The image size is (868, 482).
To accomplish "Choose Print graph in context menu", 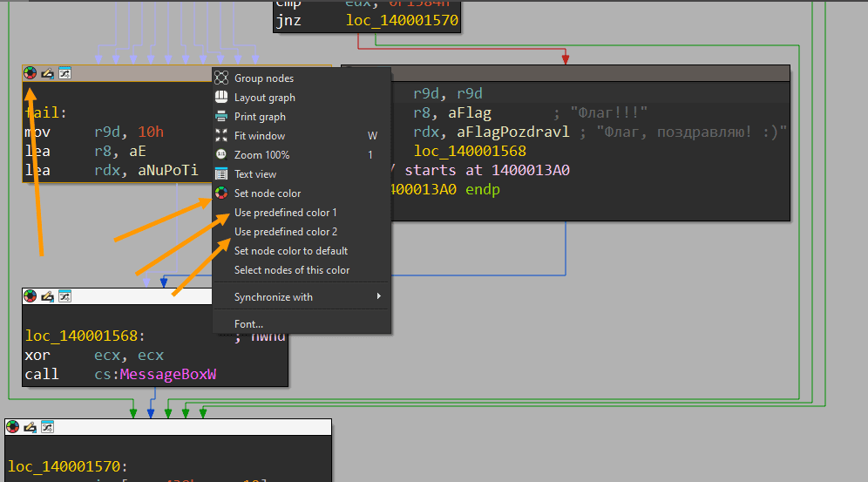I will [260, 117].
